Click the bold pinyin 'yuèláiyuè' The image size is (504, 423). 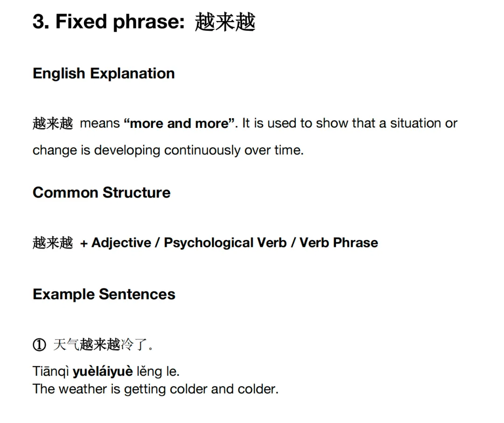pyautogui.click(x=103, y=372)
